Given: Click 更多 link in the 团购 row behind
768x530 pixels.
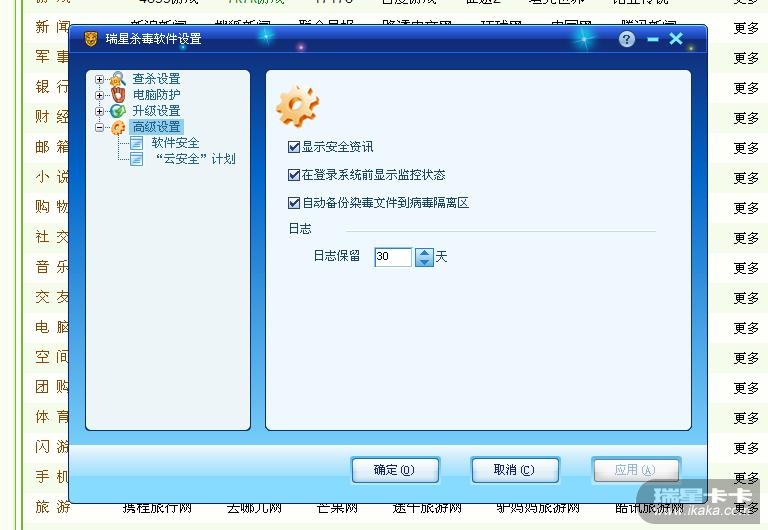Looking at the screenshot, I should [746, 388].
